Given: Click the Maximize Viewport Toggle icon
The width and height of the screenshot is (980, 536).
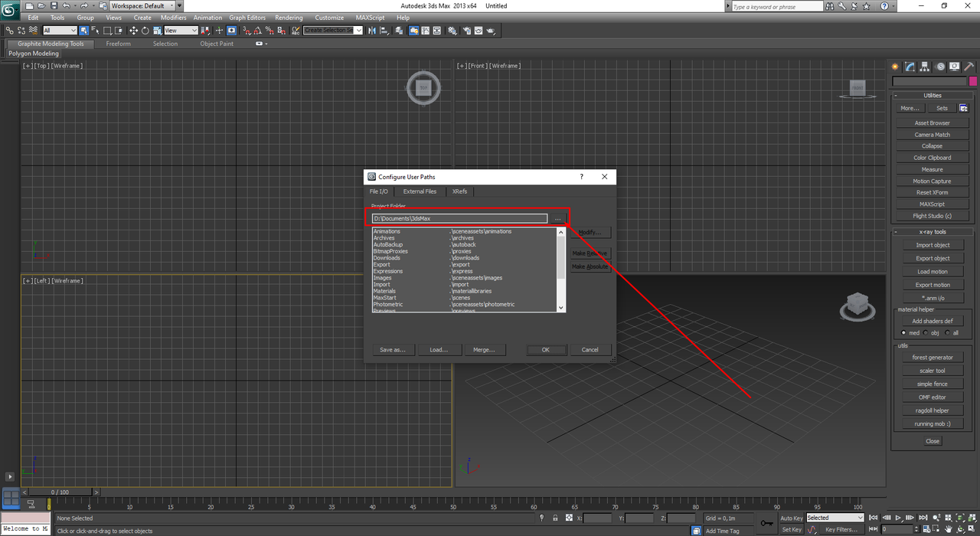Looking at the screenshot, I should click(972, 528).
